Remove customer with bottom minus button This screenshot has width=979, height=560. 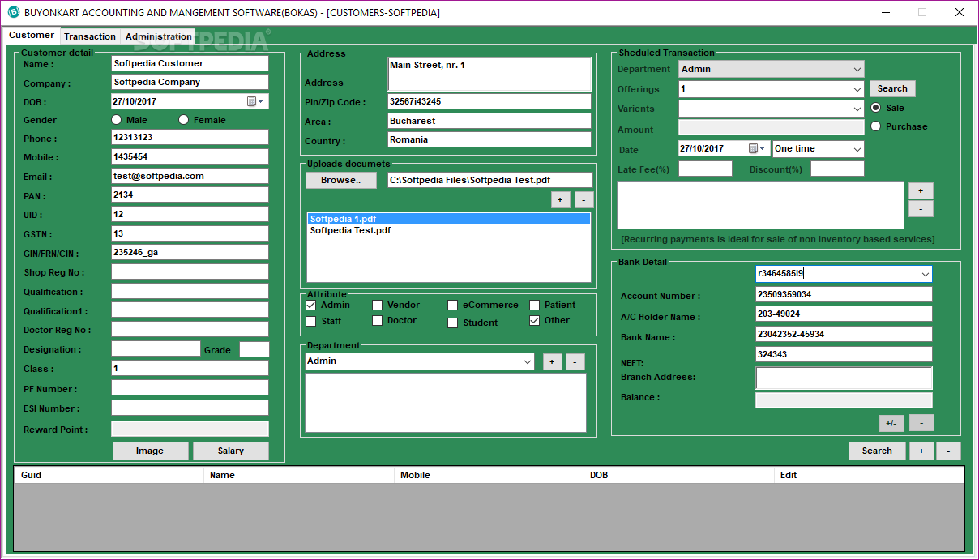coord(948,451)
